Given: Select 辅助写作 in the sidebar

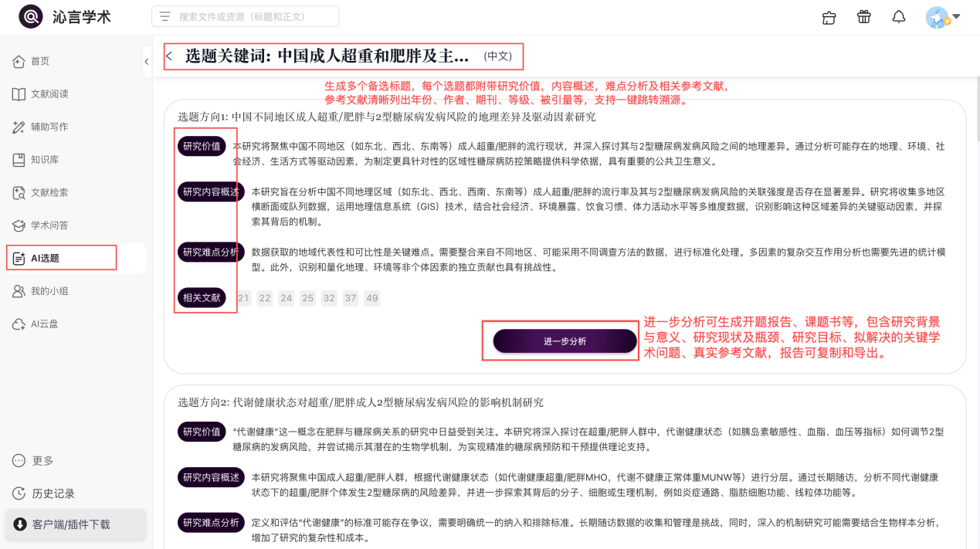Looking at the screenshot, I should (x=49, y=127).
